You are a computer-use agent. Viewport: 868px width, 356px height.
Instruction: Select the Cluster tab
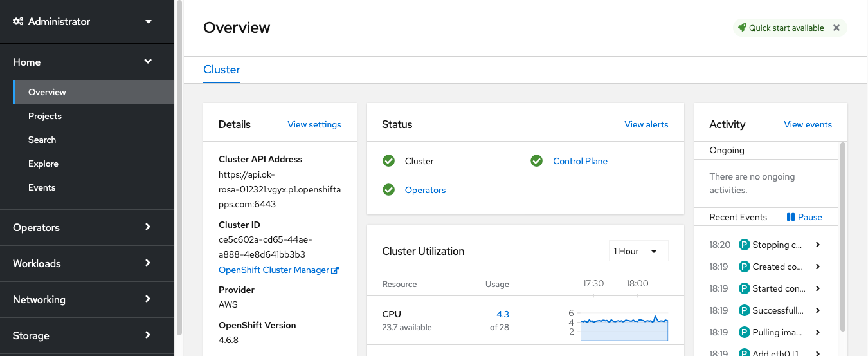tap(222, 70)
